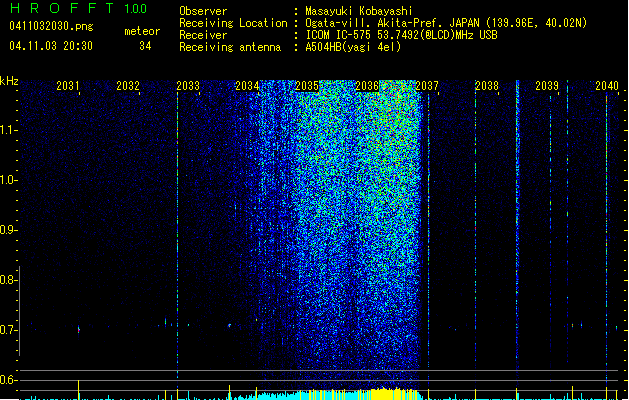Click the 2039 time label

547,85
